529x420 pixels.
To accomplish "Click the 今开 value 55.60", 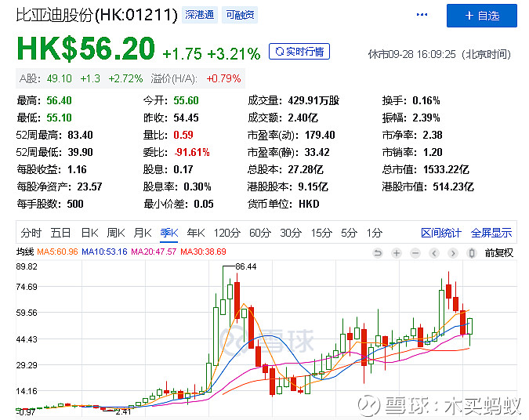I will tap(187, 100).
